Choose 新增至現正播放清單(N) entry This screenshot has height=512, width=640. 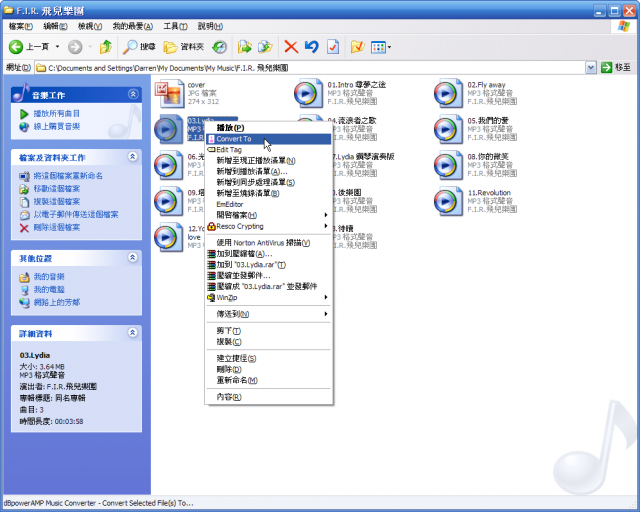(269, 161)
